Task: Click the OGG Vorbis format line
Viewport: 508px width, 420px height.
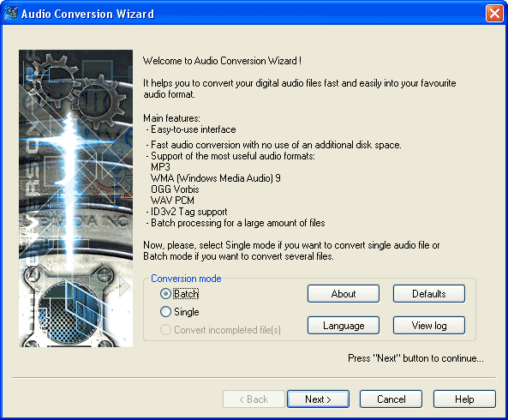Action: pyautogui.click(x=175, y=189)
